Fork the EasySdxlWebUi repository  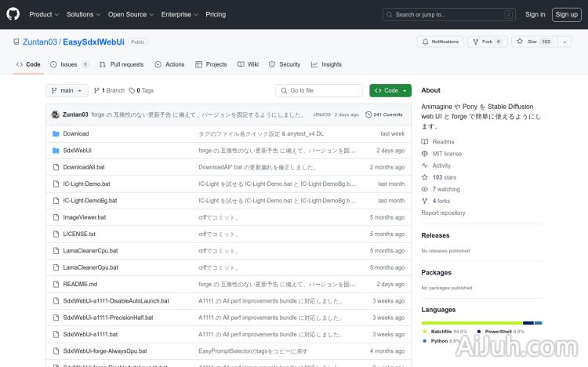point(482,42)
